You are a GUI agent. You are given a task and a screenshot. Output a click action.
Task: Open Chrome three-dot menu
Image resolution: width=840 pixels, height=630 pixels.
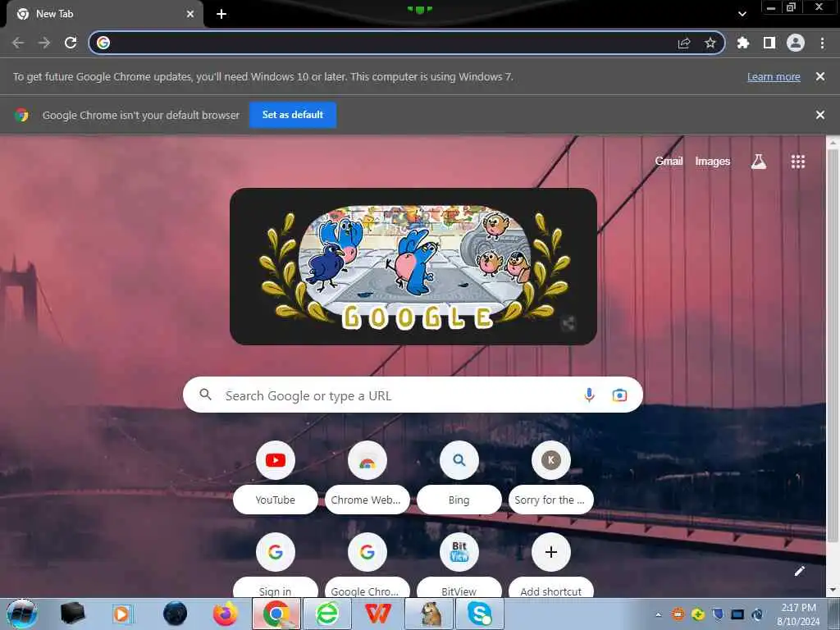(822, 43)
